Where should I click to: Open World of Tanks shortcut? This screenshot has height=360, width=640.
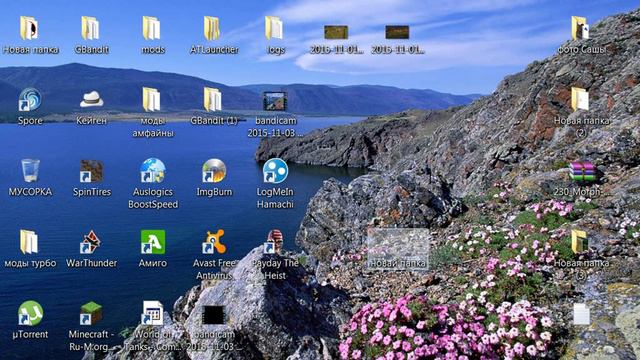tap(153, 313)
